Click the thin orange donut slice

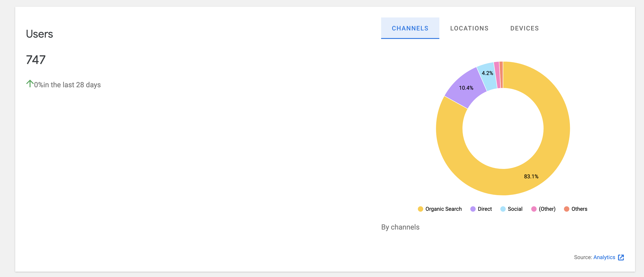pyautogui.click(x=501, y=75)
